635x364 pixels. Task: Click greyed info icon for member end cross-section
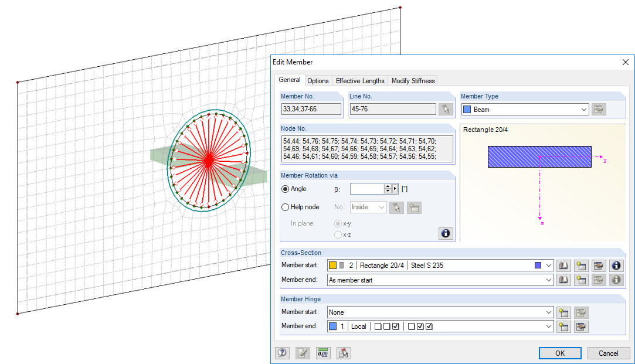tap(616, 280)
